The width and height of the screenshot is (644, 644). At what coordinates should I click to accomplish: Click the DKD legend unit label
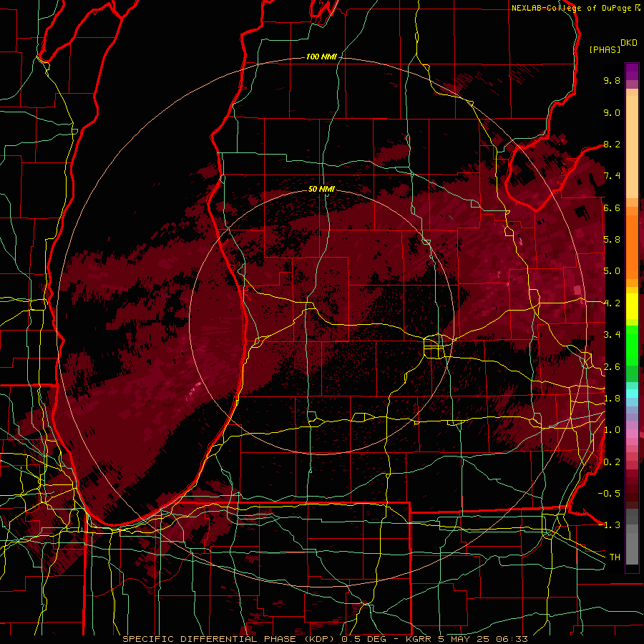click(x=629, y=42)
